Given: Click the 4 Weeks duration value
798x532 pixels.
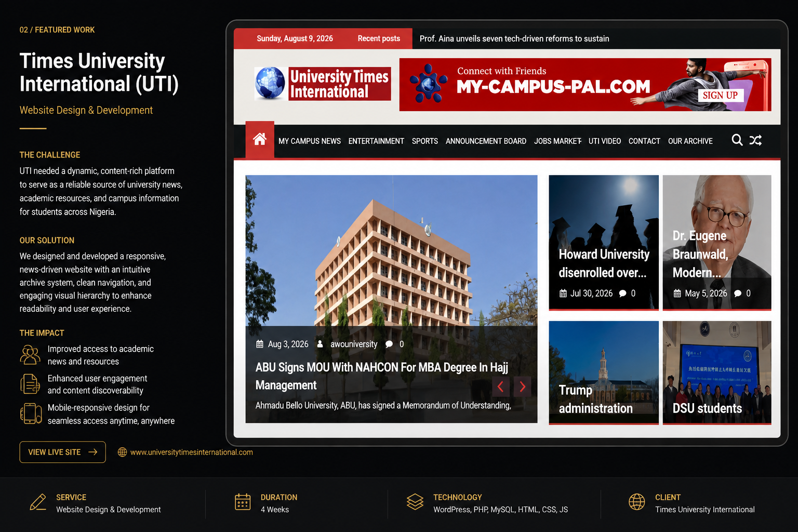Looking at the screenshot, I should (x=275, y=510).
